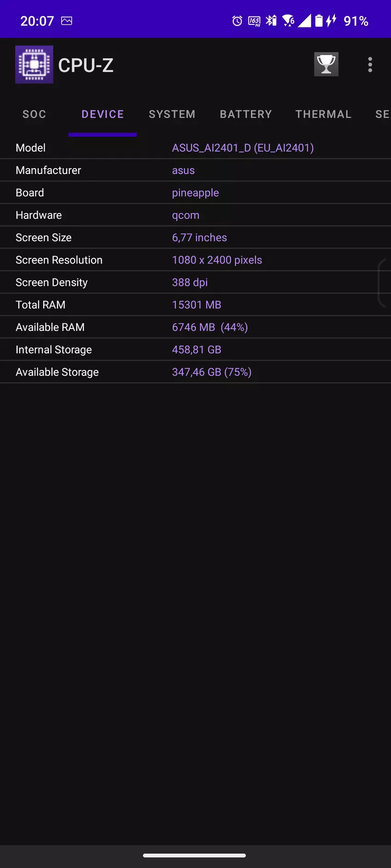
Task: Open the BATTERY tab
Action: click(x=246, y=114)
